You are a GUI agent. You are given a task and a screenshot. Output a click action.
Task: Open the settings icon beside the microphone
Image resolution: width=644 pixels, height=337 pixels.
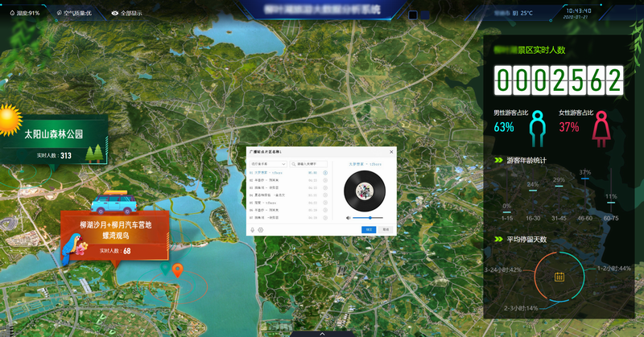pos(260,230)
